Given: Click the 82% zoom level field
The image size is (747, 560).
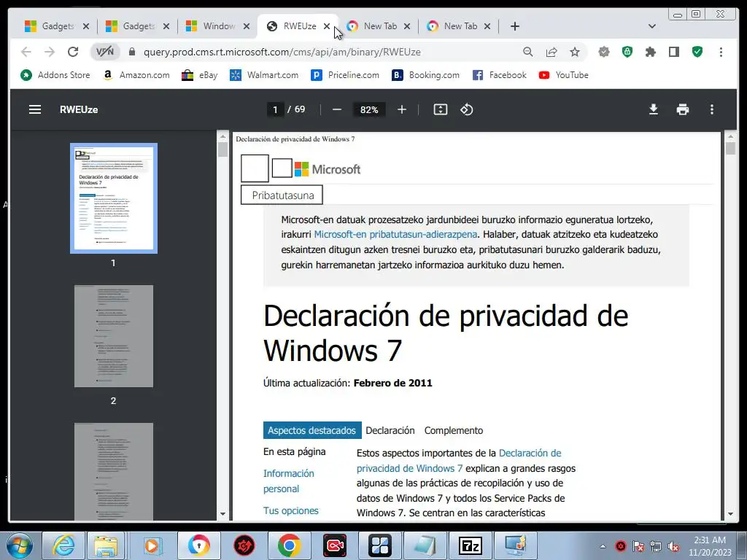Looking at the screenshot, I should pos(369,109).
